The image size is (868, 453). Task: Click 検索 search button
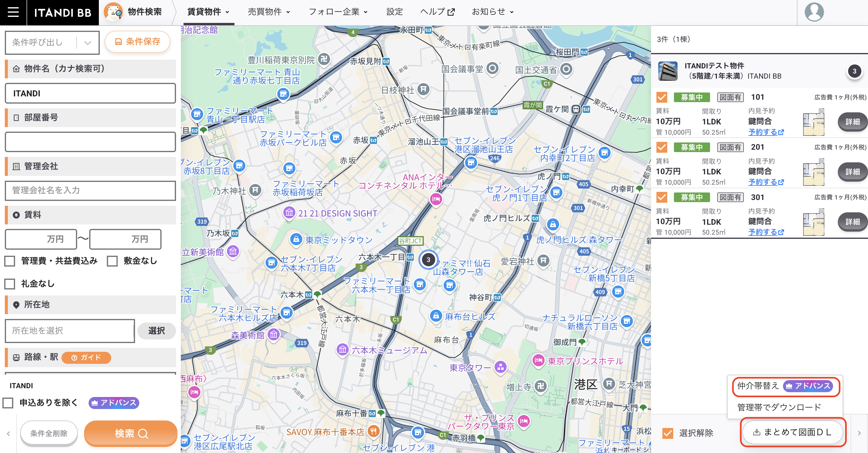tap(131, 433)
